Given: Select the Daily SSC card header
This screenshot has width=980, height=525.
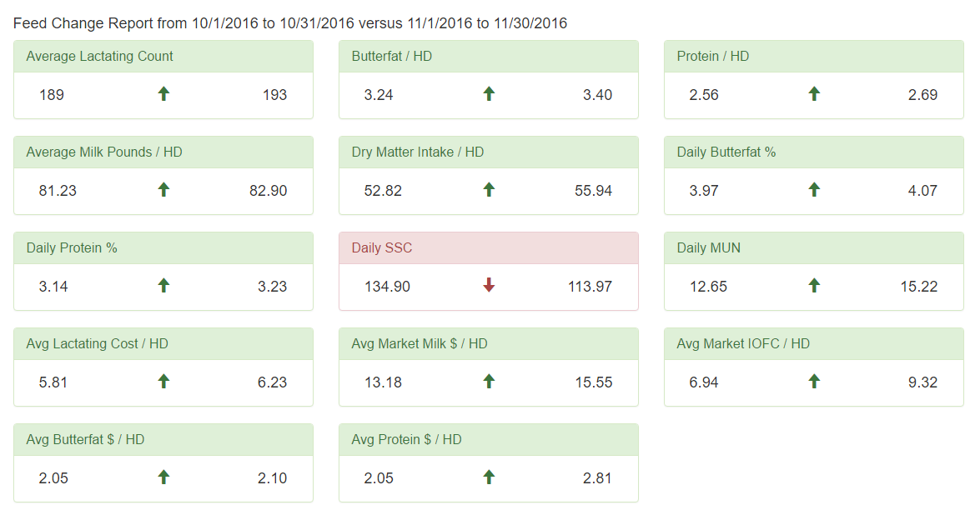Looking at the screenshot, I should 489,247.
